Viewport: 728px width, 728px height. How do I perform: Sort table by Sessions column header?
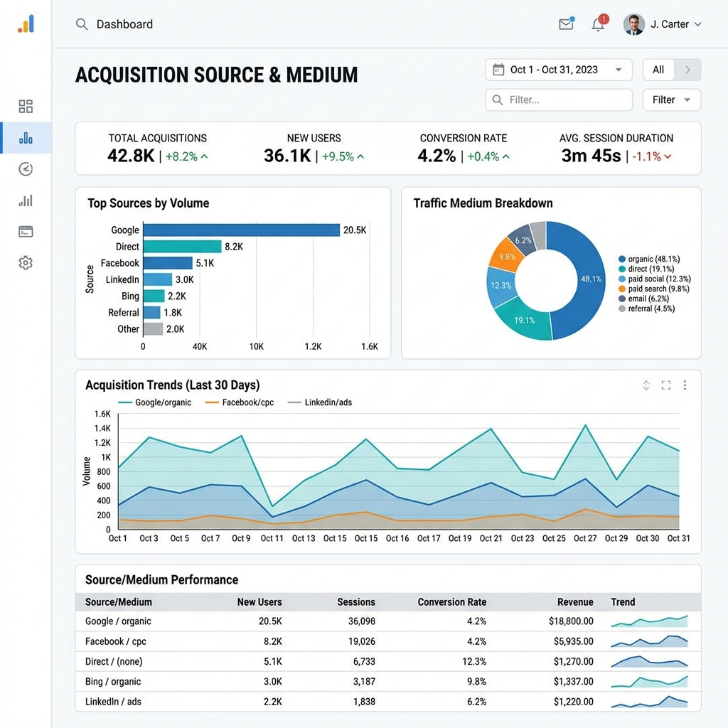click(356, 602)
